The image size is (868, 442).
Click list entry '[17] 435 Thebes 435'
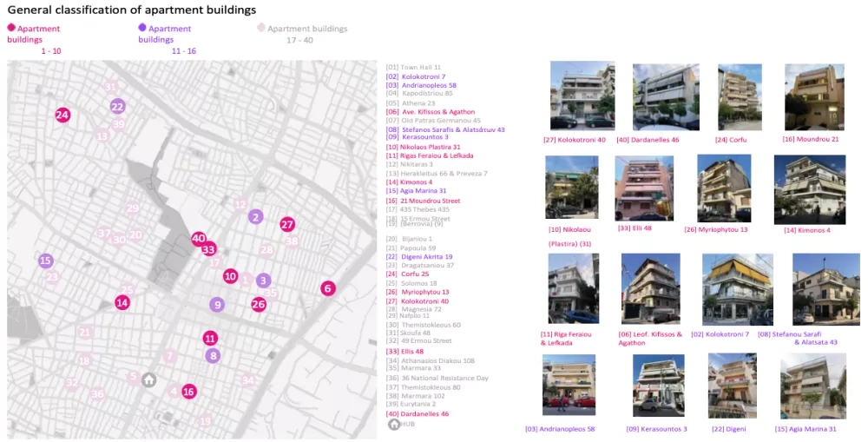click(418, 209)
